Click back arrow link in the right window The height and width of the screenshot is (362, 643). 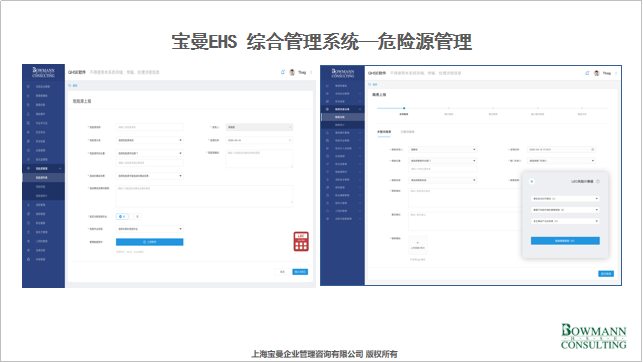pyautogui.click(x=372, y=84)
